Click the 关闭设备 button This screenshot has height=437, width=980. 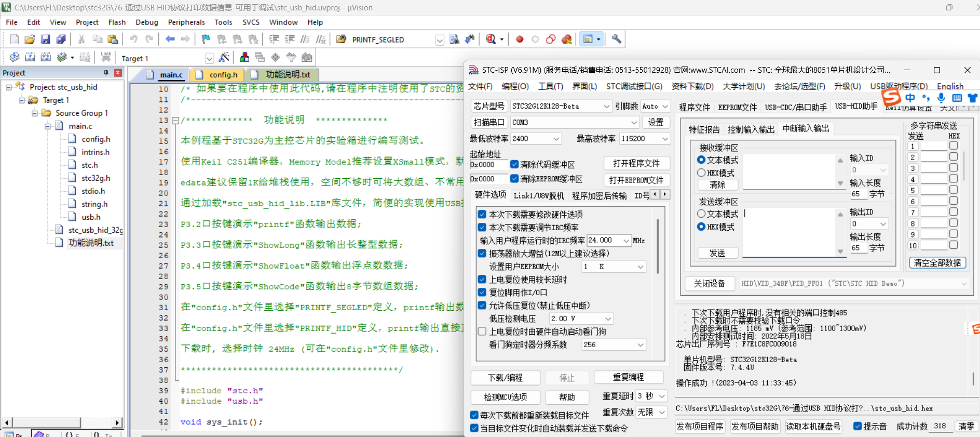point(710,283)
